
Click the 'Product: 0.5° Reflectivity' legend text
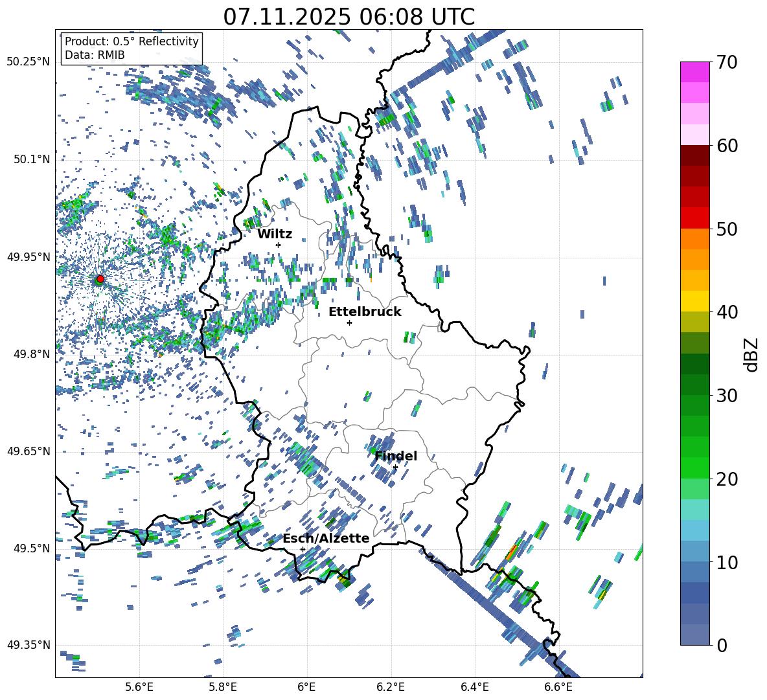(x=132, y=41)
